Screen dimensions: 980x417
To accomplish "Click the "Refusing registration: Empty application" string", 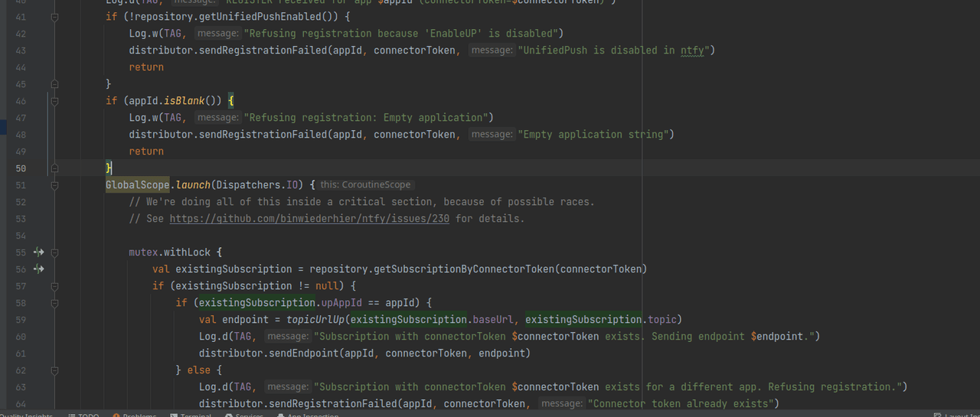I will (365, 117).
